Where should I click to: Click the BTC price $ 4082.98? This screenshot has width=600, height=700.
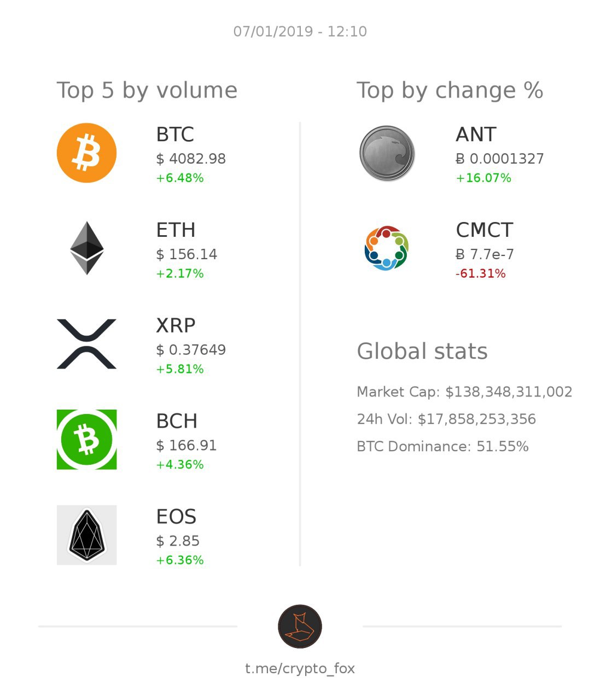(191, 159)
